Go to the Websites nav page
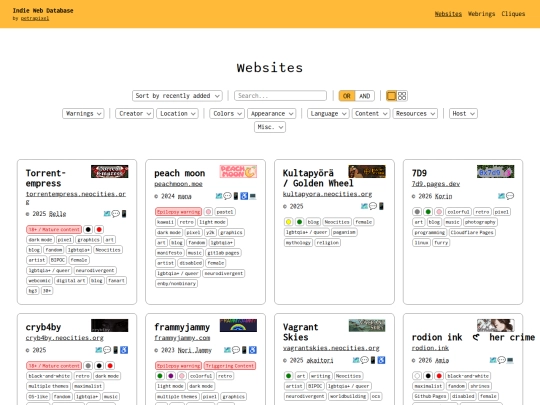Viewport: 540px width, 405px height. [448, 14]
